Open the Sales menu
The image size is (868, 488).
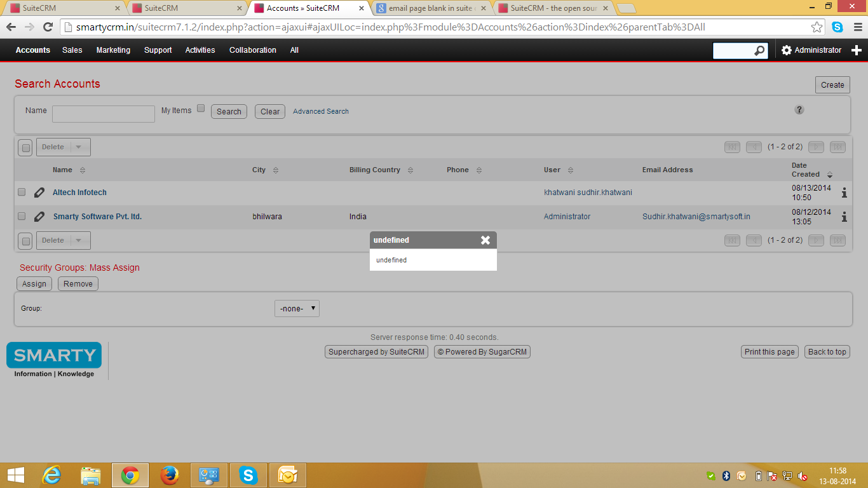72,50
